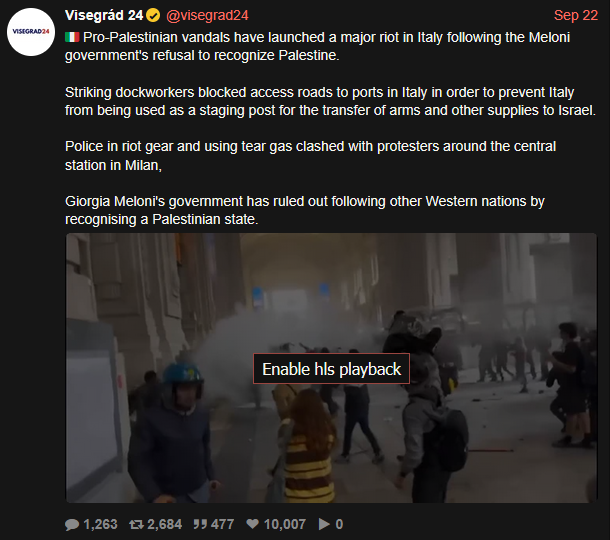
Task: Click the 477 quotes count
Action: coord(222,524)
